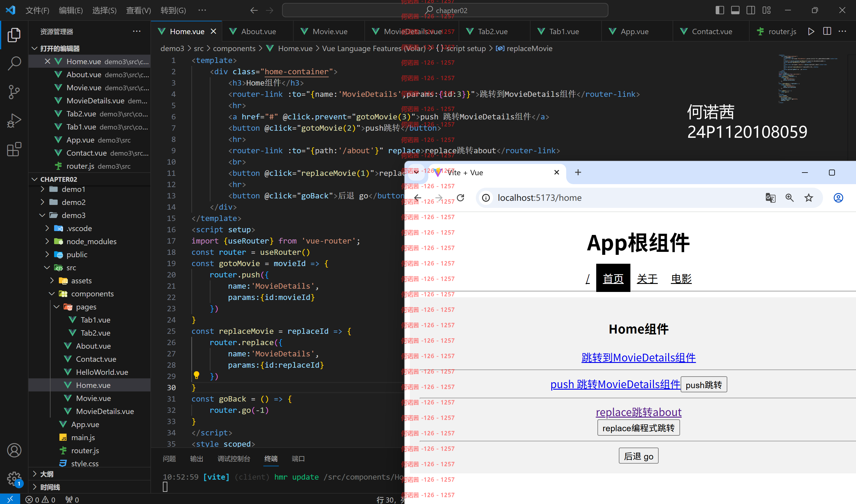Toggle the secondary side bar visibility
This screenshot has width=856, height=504.
tap(751, 10)
